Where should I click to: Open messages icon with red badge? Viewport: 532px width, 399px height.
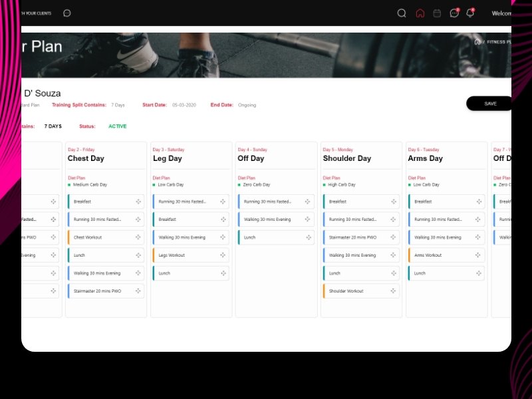click(x=454, y=13)
